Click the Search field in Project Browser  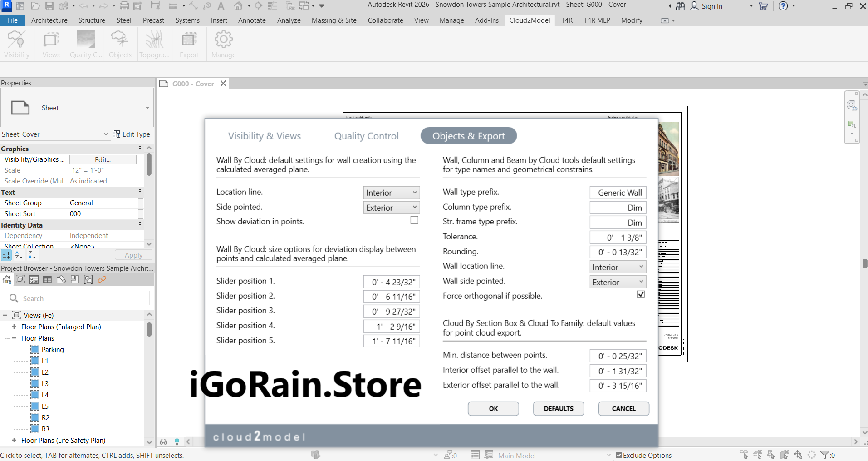77,298
